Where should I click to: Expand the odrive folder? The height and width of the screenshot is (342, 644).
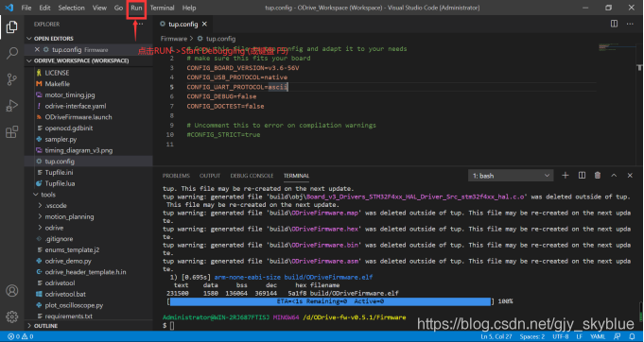(x=54, y=228)
